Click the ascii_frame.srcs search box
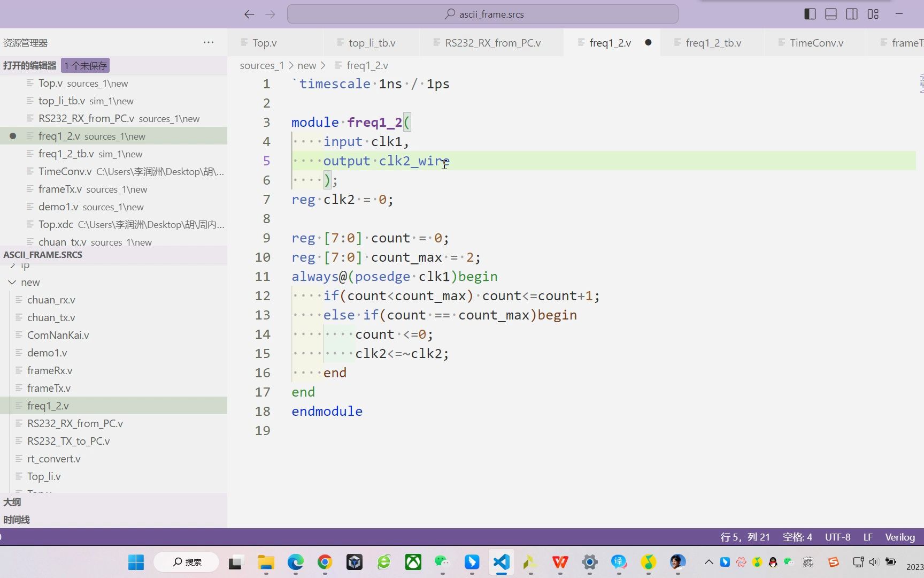 pos(483,14)
